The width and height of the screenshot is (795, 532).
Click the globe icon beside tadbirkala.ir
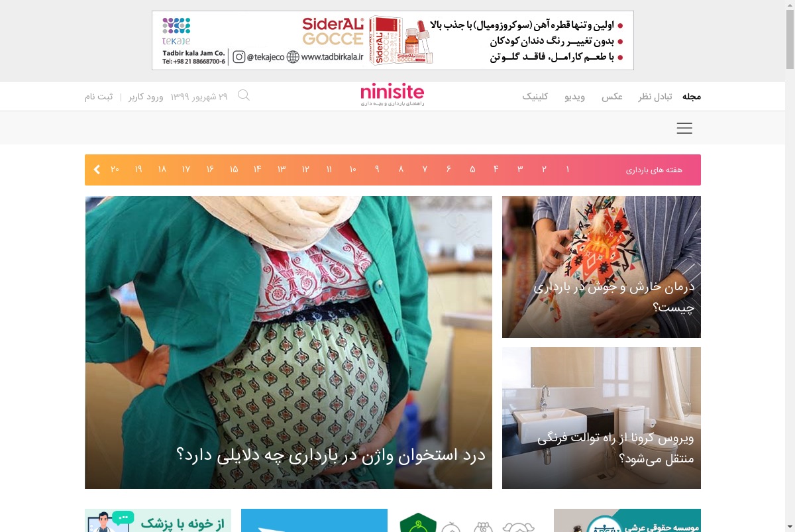click(293, 57)
